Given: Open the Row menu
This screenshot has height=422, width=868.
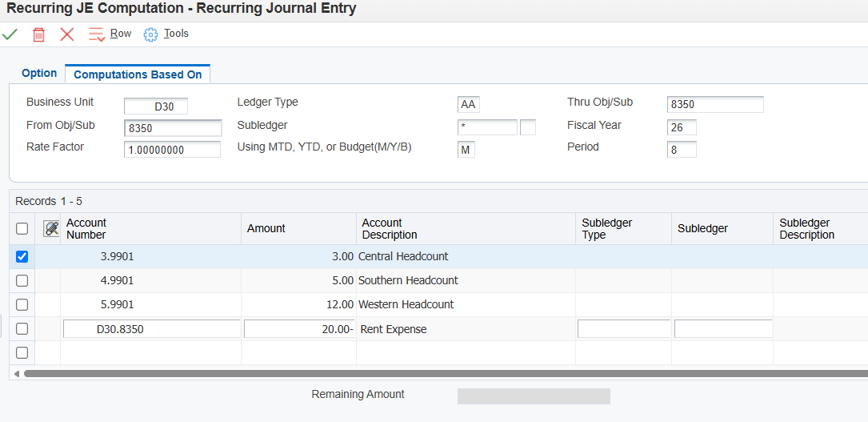Looking at the screenshot, I should (121, 34).
